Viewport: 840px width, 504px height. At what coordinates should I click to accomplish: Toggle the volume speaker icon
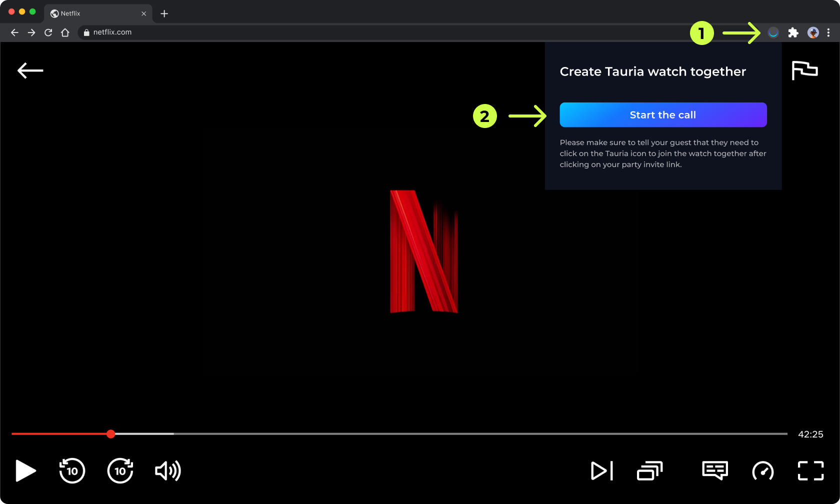click(168, 470)
